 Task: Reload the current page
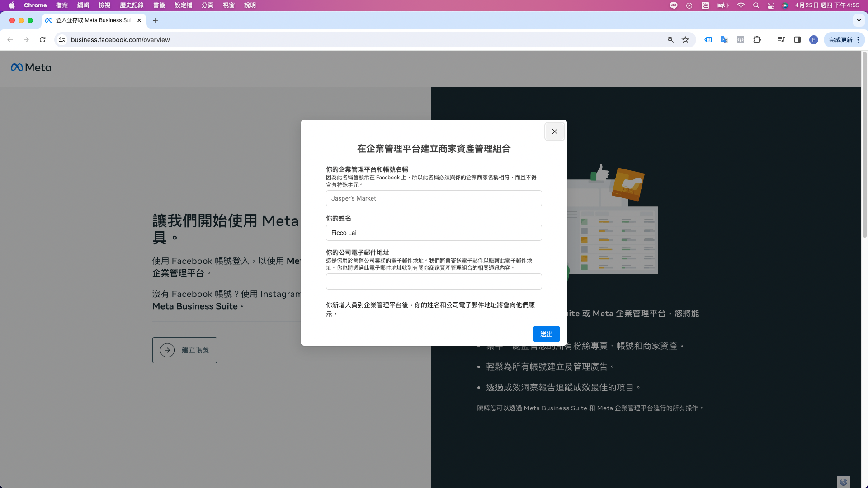point(42,40)
